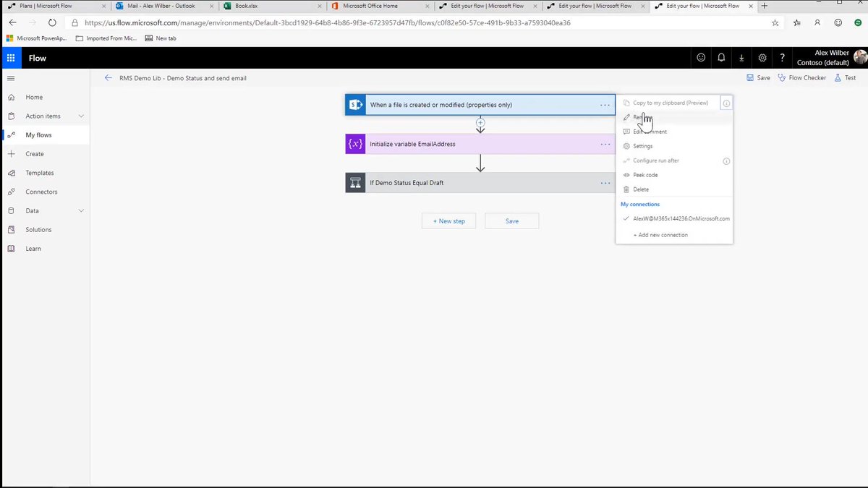Click the + New step button
The width and height of the screenshot is (868, 488).
[448, 221]
